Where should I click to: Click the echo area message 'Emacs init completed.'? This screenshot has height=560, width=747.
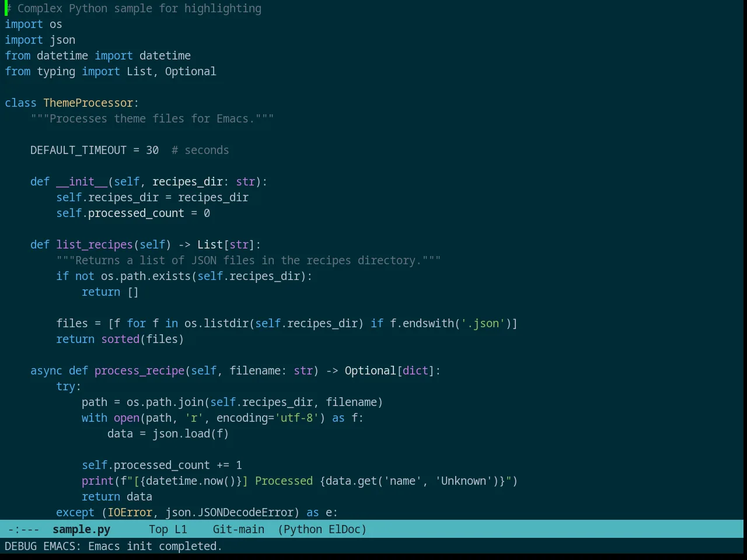155,546
